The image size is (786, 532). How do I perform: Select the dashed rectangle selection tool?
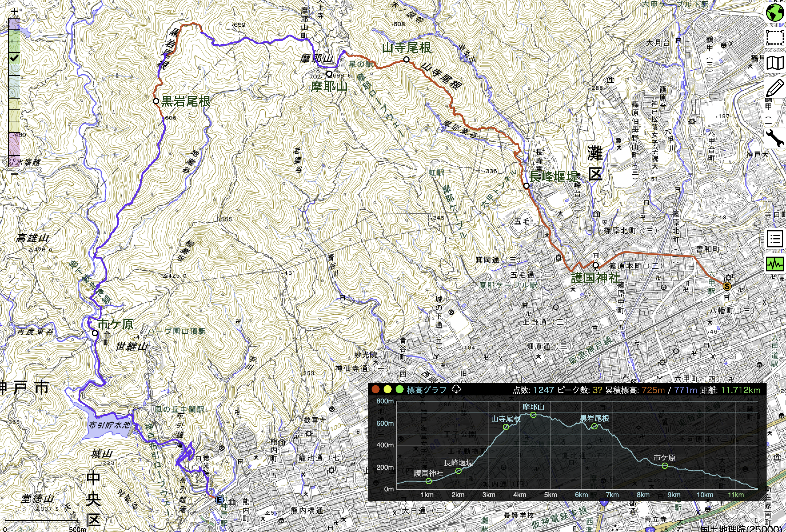coord(775,37)
